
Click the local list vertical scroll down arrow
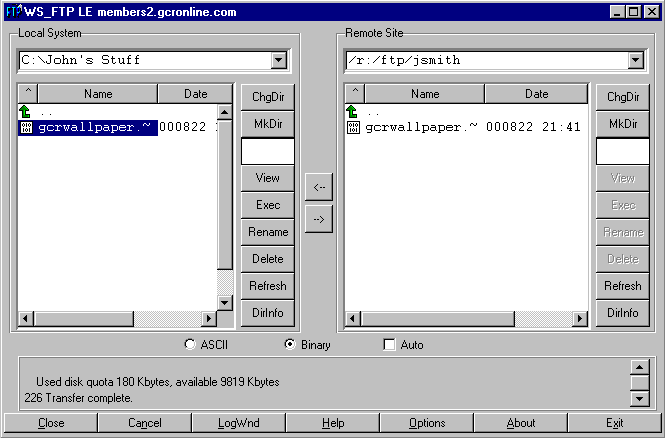(224, 303)
